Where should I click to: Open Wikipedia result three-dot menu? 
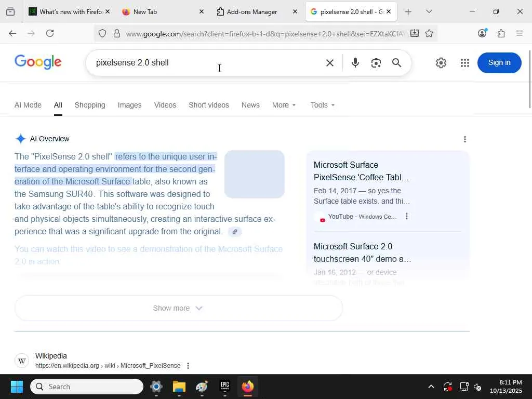[188, 366]
